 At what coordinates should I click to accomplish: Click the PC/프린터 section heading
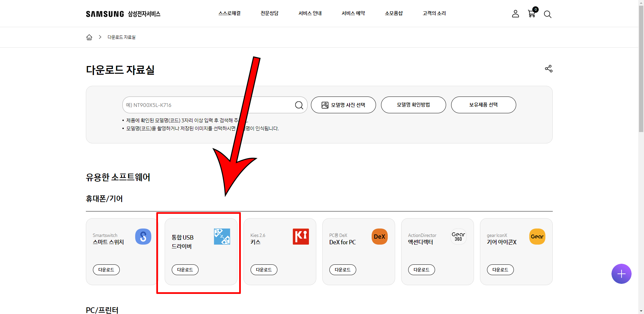coord(102,310)
